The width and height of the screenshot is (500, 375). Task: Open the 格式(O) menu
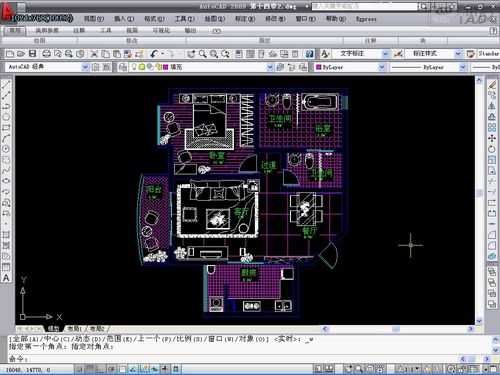pyautogui.click(x=154, y=19)
